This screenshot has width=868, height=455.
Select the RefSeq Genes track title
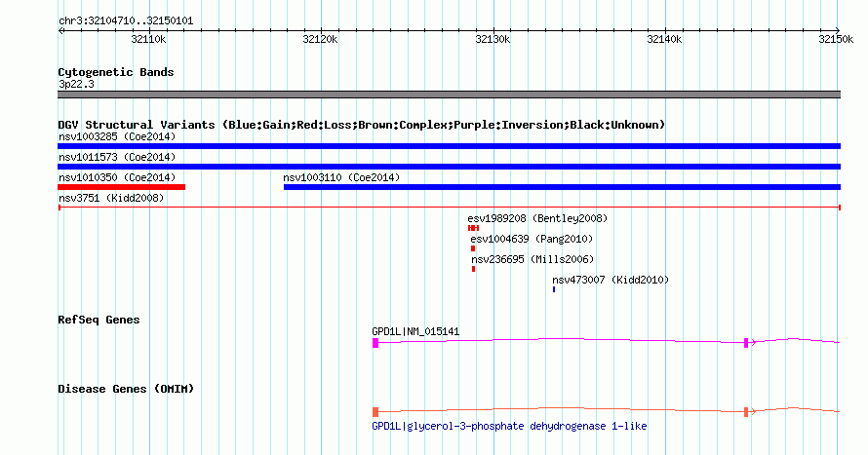(x=99, y=321)
